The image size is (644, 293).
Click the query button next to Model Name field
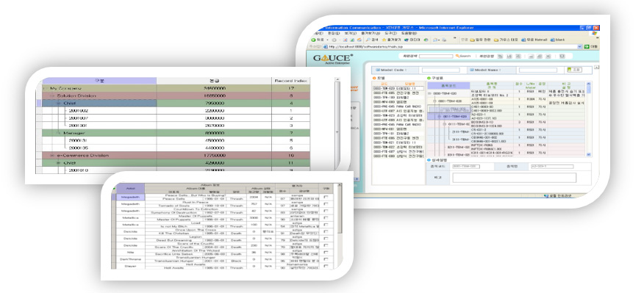pos(574,70)
